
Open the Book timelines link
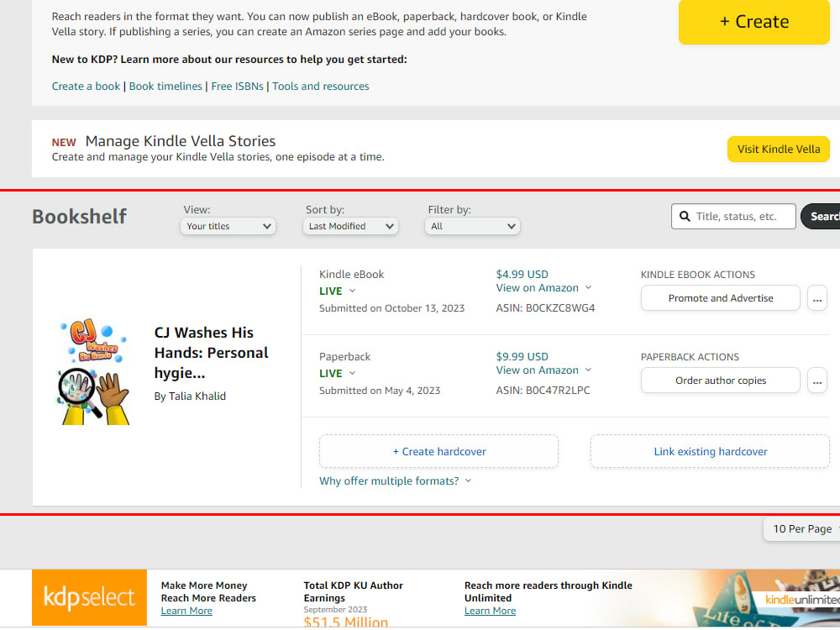165,87
